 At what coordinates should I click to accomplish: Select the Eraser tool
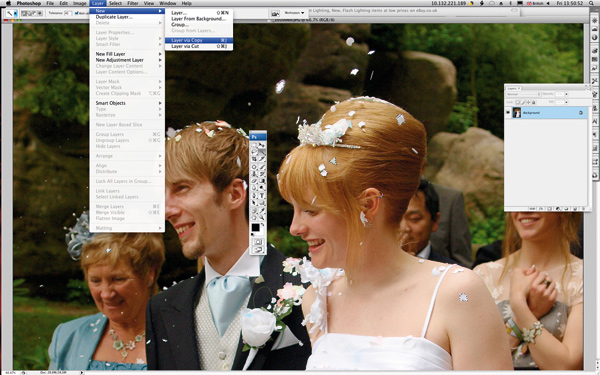(x=254, y=181)
